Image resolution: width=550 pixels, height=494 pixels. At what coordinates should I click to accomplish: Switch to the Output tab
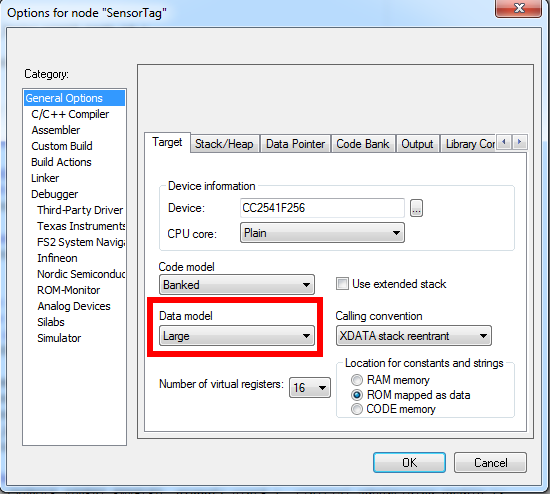click(417, 144)
